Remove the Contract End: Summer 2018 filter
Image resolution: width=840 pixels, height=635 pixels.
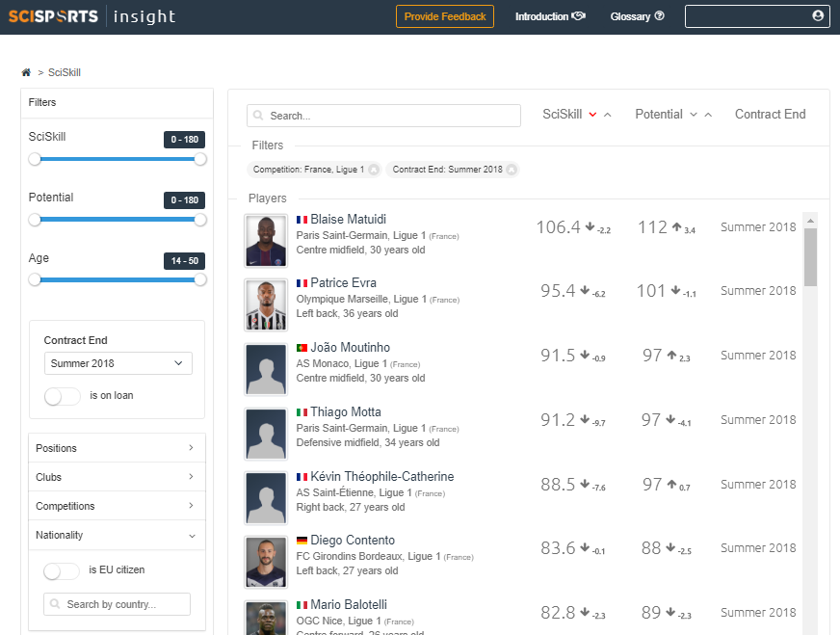tap(512, 170)
